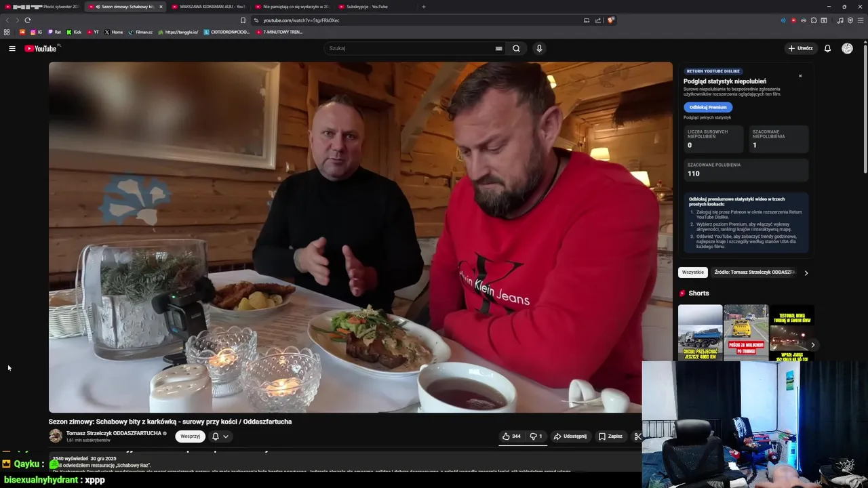868x488 pixels.
Task: Open Brave Shields lion icon
Action: pyautogui.click(x=610, y=20)
